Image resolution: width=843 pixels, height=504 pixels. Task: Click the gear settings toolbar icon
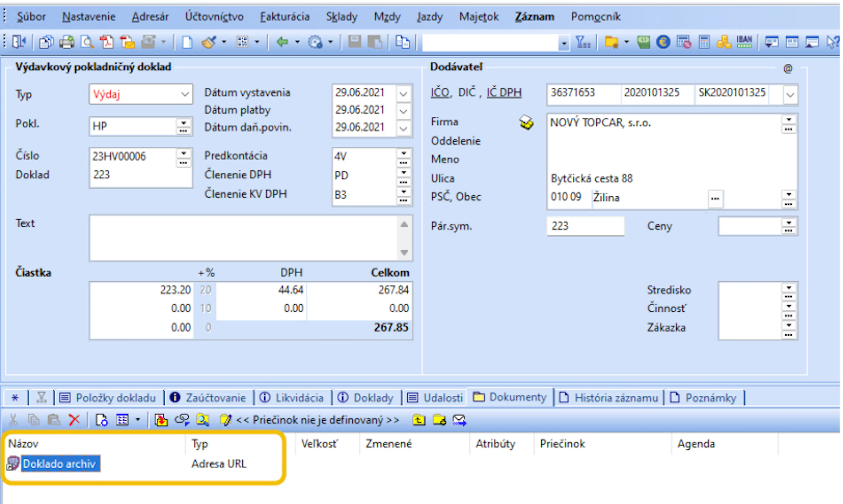(x=315, y=43)
